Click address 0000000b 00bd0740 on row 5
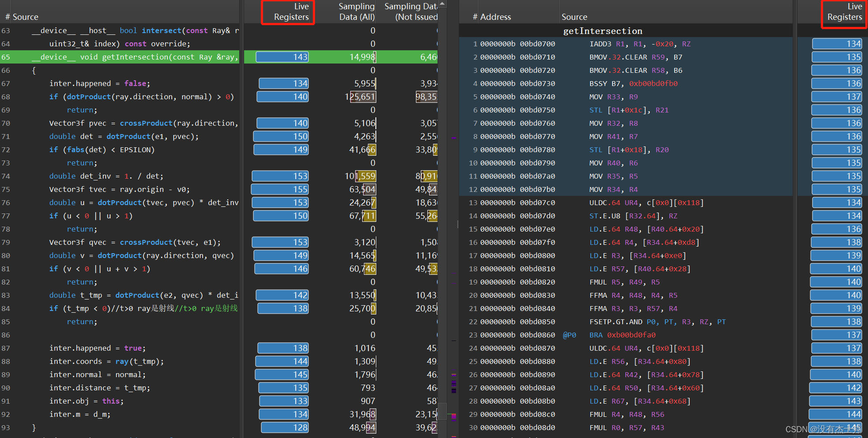868x438 pixels. pyautogui.click(x=518, y=97)
